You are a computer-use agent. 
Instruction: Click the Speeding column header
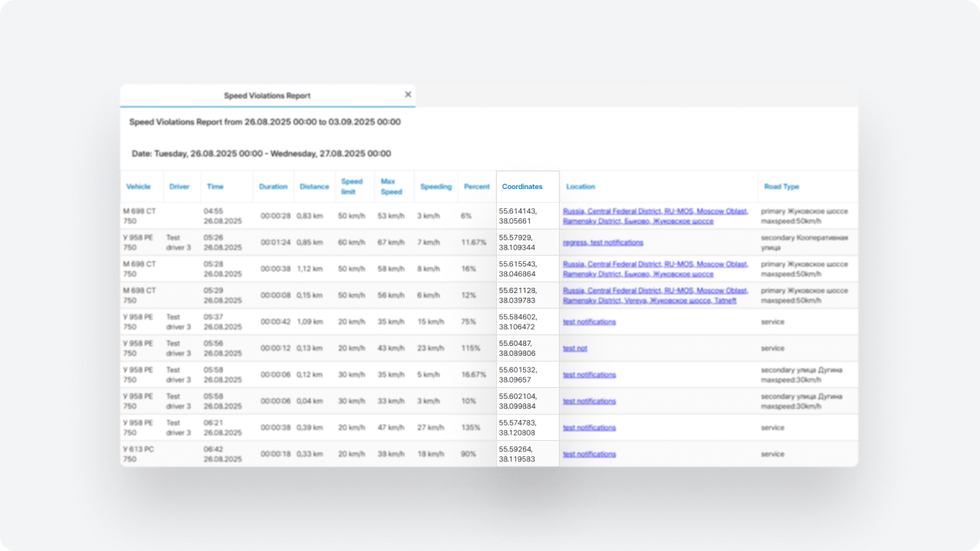coord(436,187)
